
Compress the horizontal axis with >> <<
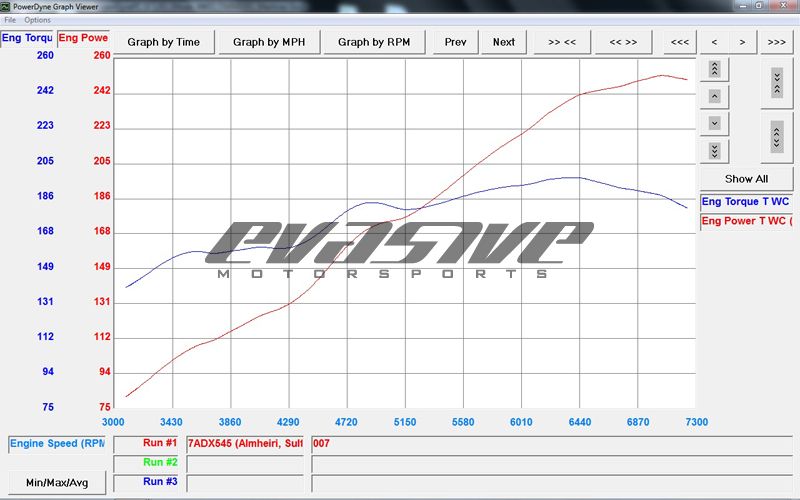(562, 42)
